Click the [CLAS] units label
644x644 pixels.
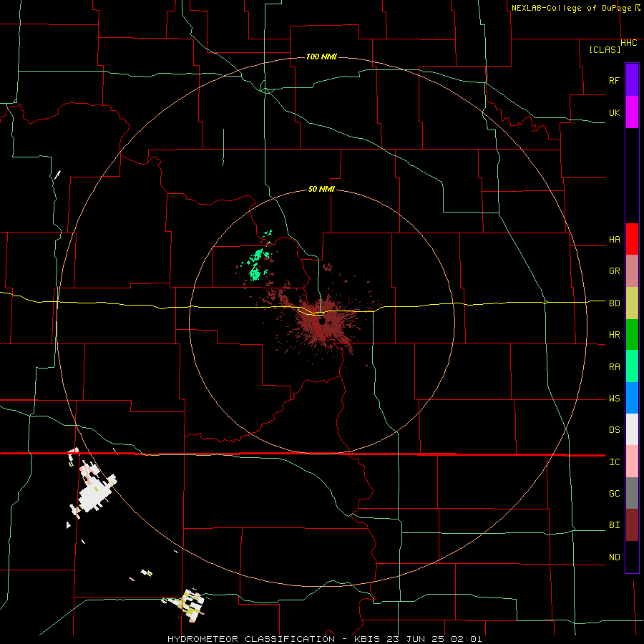(x=605, y=49)
